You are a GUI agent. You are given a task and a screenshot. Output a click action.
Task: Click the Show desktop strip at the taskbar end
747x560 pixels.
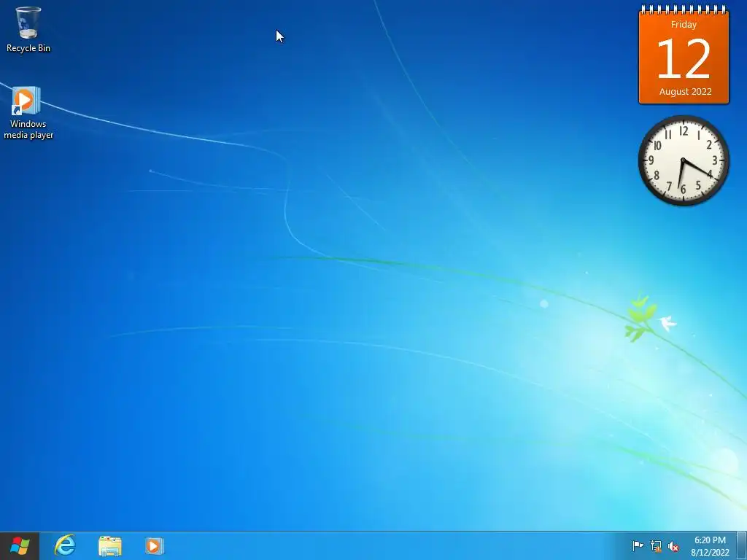742,545
